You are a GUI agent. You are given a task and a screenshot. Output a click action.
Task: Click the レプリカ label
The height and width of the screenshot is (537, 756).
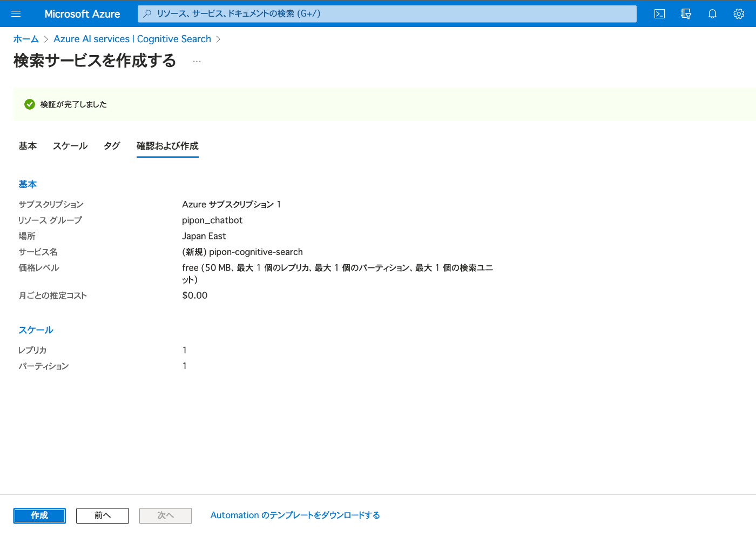(32, 350)
